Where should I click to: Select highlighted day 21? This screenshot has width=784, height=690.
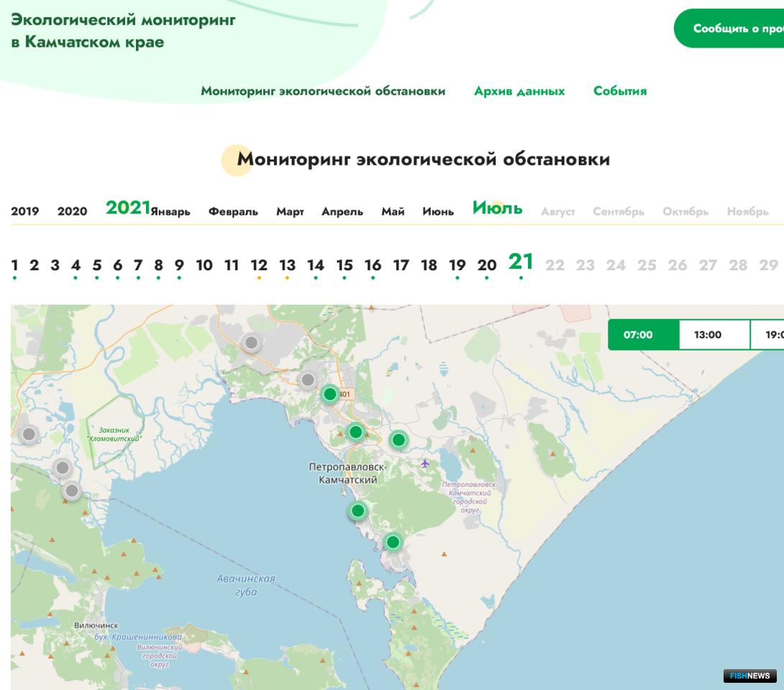pos(521,262)
